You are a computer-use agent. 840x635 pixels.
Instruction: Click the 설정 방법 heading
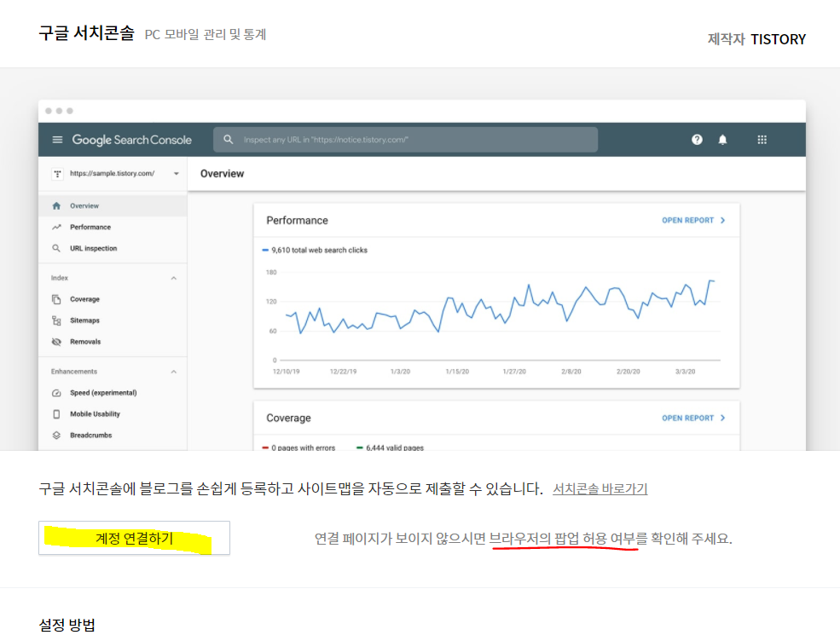[x=67, y=625]
